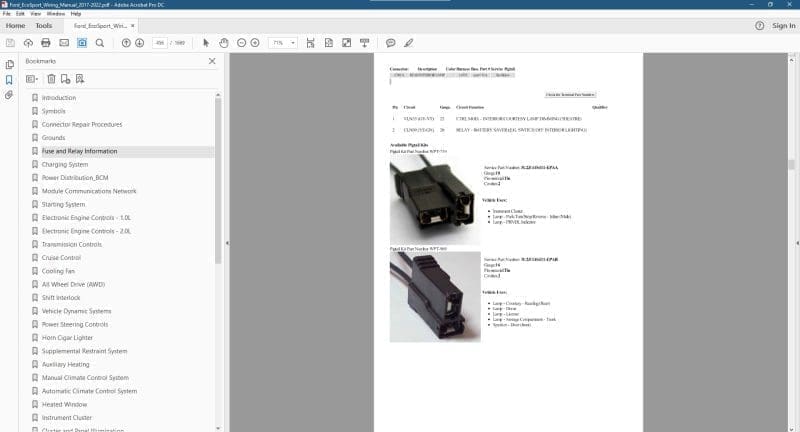Toggle the Page Thumbnails panel icon

[9, 62]
